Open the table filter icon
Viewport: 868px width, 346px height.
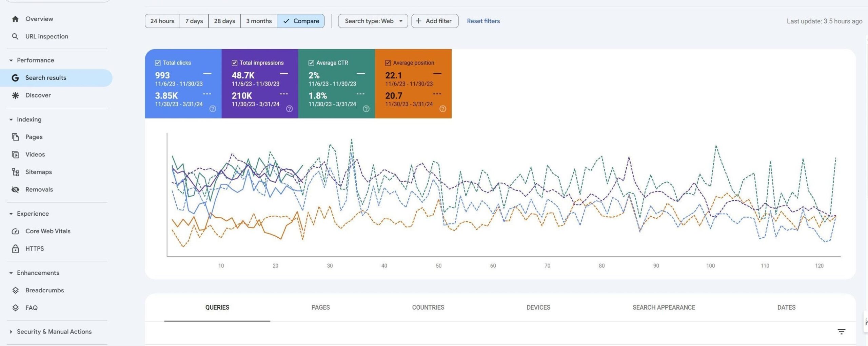click(841, 331)
